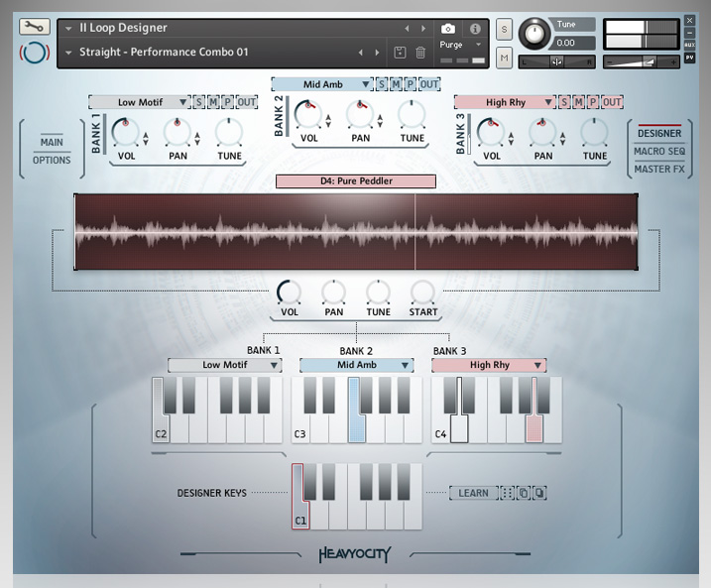Image resolution: width=711 pixels, height=588 pixels.
Task: Click Bank 2 PAN knob
Action: pos(360,115)
